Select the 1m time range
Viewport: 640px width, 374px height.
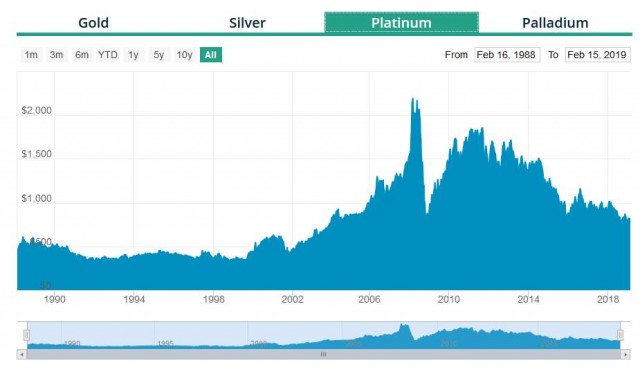point(31,55)
